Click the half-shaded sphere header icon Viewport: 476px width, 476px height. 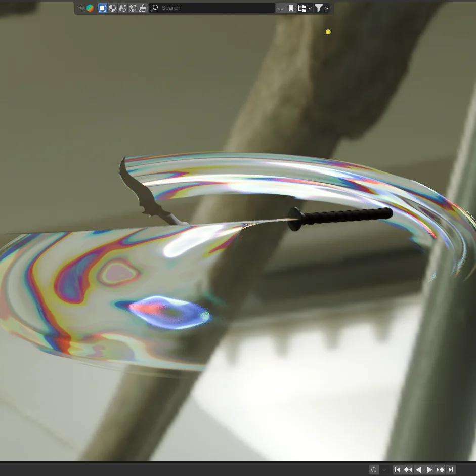112,8
